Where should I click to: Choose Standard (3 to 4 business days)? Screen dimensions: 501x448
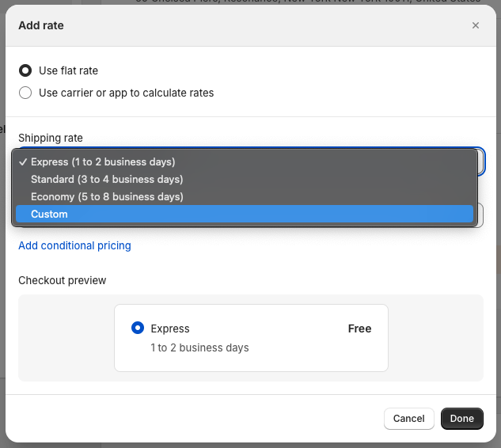(x=106, y=179)
